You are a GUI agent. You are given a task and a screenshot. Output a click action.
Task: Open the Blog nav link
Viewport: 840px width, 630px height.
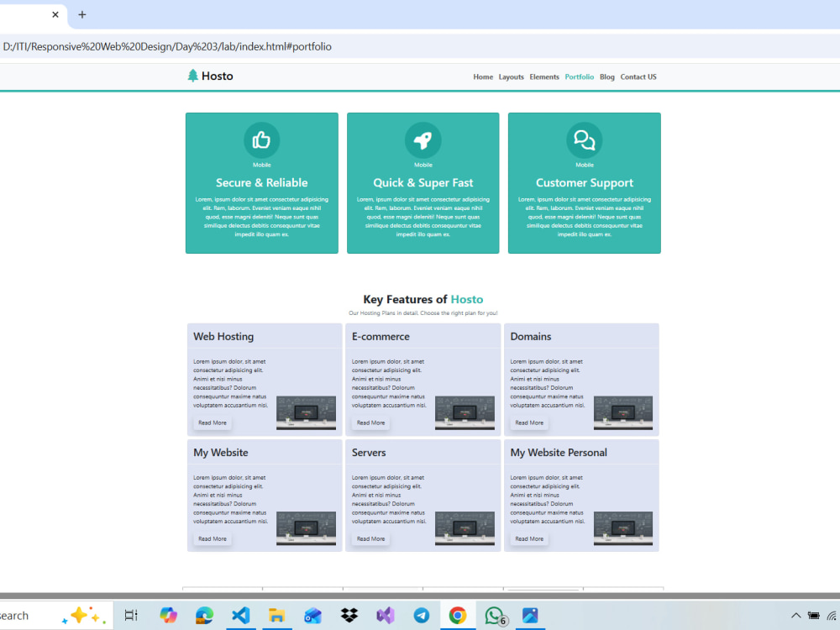click(607, 76)
